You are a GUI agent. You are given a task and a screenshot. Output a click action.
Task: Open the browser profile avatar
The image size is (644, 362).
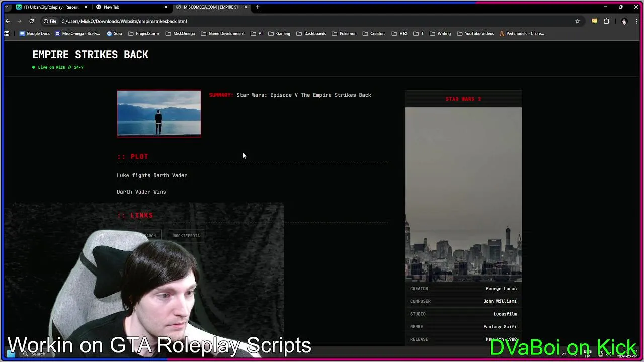pos(624,21)
